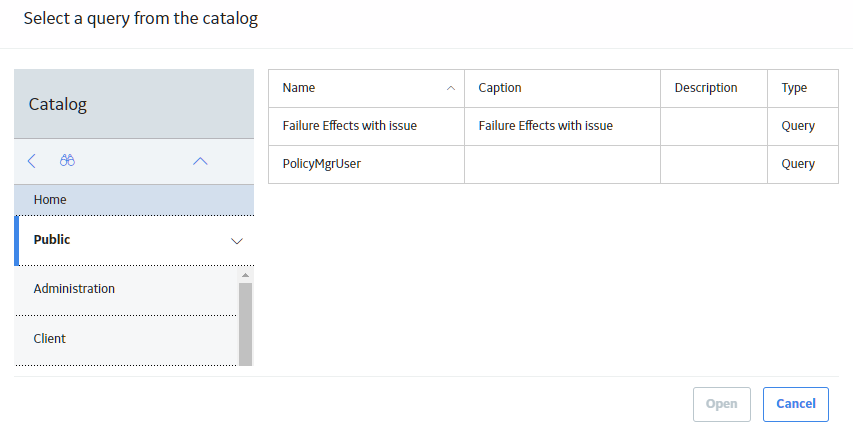The height and width of the screenshot is (425, 853).
Task: Open the Administration folder
Action: click(126, 289)
